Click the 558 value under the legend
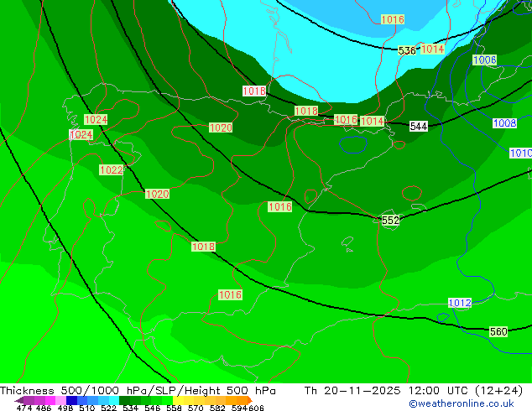The height and width of the screenshot is (411, 532). [x=174, y=408]
